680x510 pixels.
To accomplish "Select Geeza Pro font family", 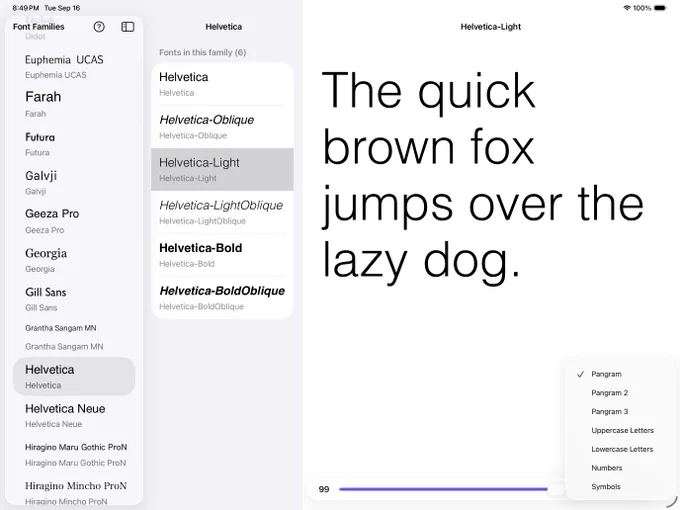I will [x=74, y=221].
